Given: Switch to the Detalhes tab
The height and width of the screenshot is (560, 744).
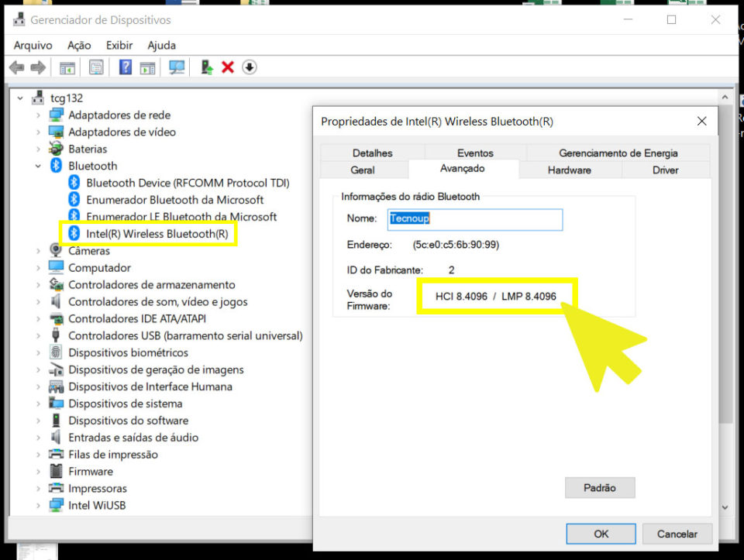Looking at the screenshot, I should click(x=373, y=153).
